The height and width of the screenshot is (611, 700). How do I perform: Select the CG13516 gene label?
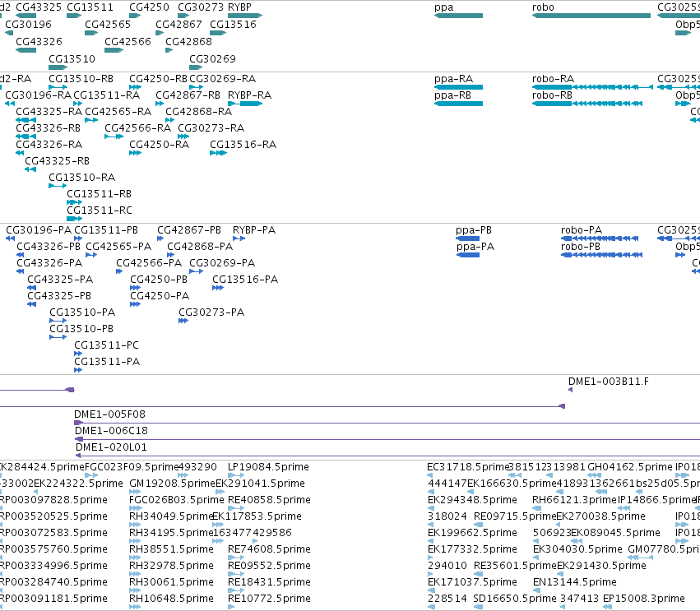pos(233,25)
